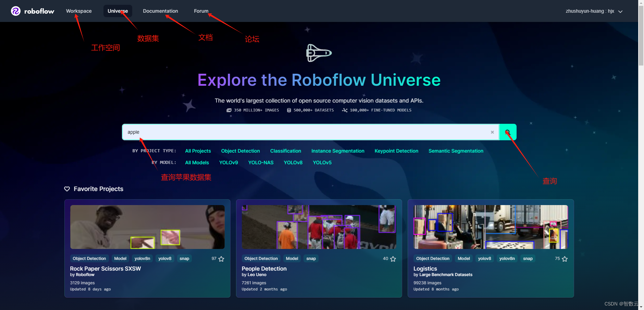The image size is (644, 310).
Task: Click yolov8 tag on Logistics card
Action: coord(484,259)
